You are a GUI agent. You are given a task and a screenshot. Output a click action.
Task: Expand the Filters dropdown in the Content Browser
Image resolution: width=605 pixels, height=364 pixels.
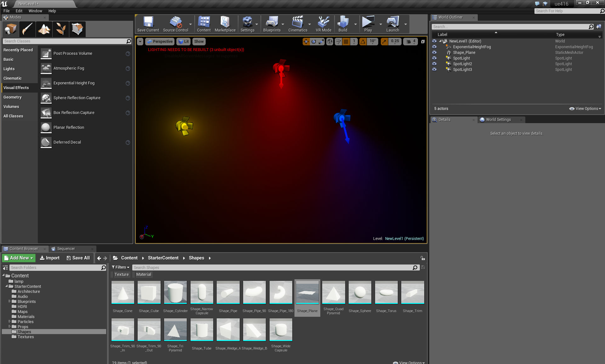point(121,267)
